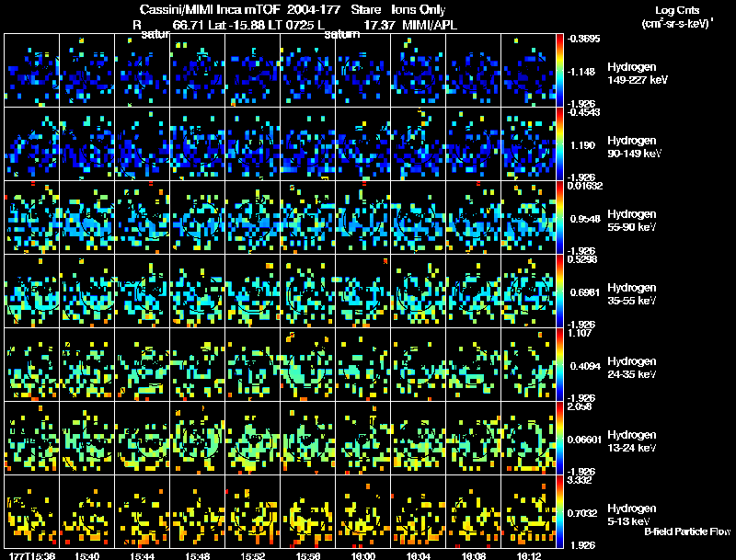Click the '-0.4543' color scale value
The image size is (736, 560).
click(583, 112)
